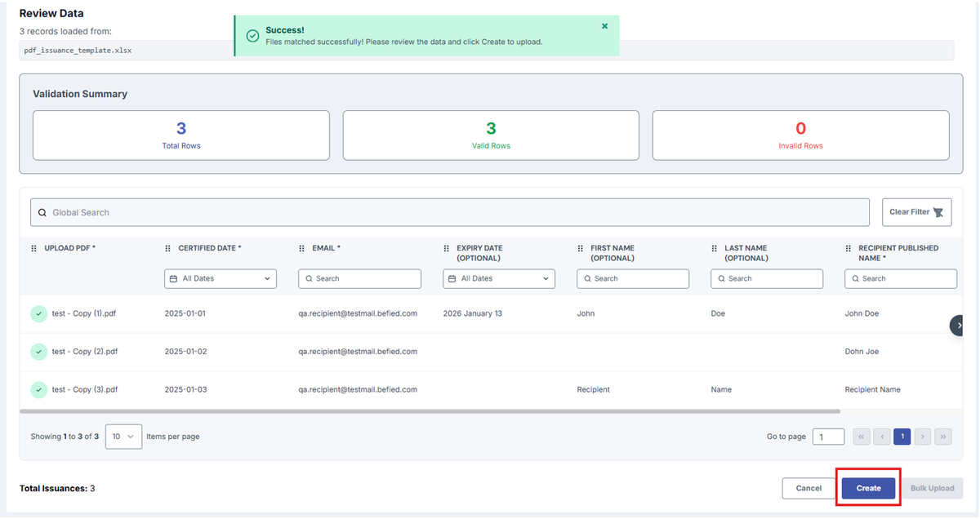Click the Go to page input

[x=828, y=437]
